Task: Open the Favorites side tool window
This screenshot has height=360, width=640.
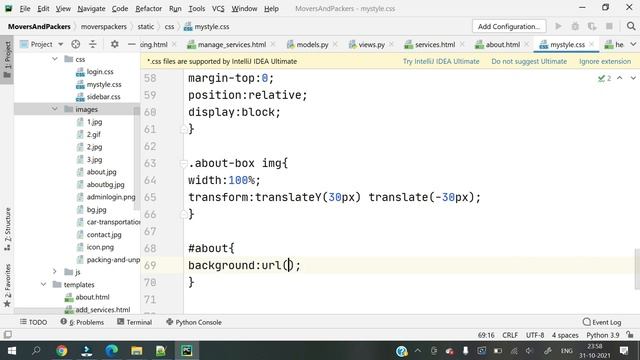Action: coord(7,286)
